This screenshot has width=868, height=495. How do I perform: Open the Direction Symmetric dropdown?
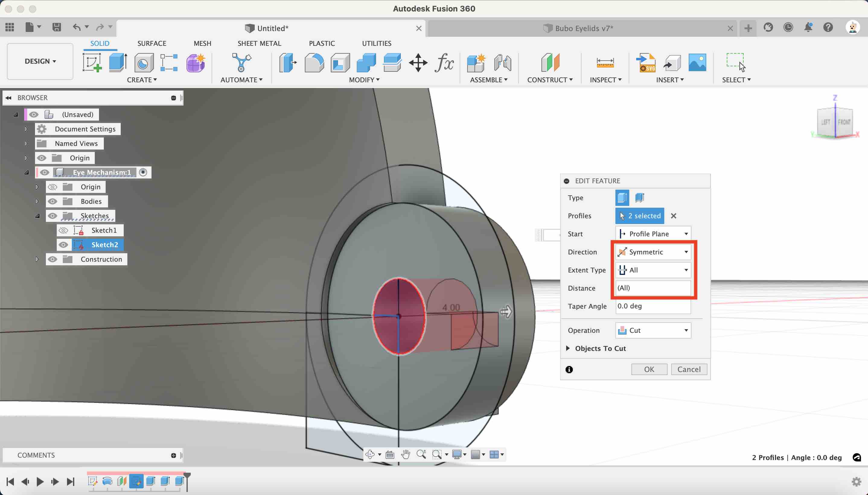click(653, 252)
